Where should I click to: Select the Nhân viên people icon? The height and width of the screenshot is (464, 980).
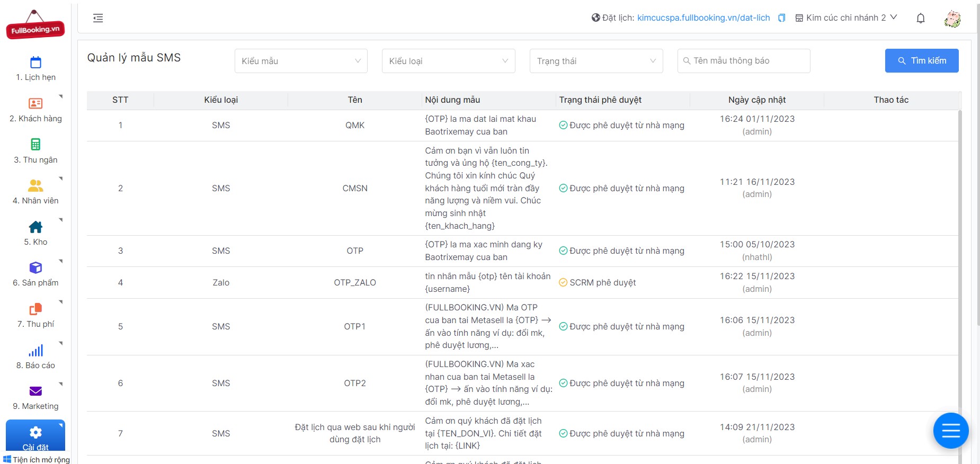[35, 185]
